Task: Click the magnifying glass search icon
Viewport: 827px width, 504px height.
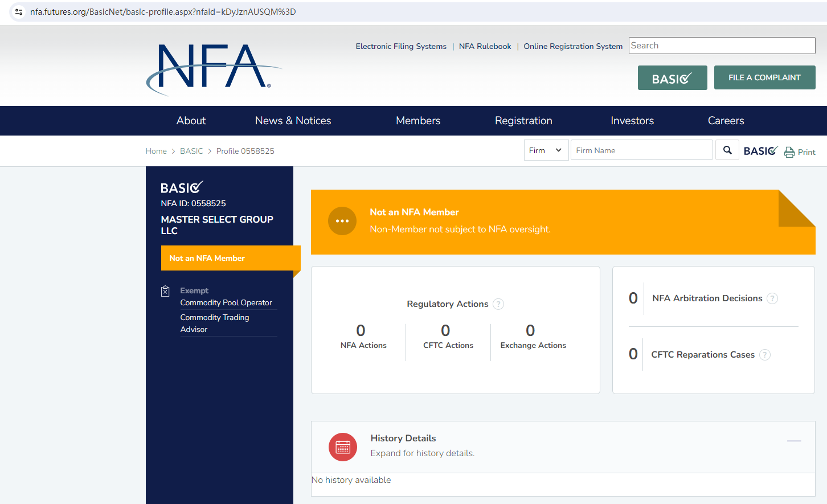Action: click(x=727, y=150)
